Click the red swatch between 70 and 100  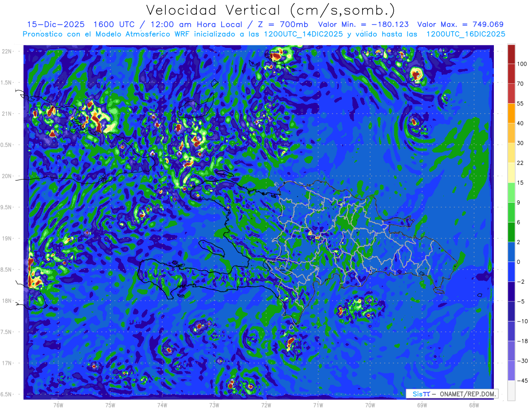click(511, 74)
